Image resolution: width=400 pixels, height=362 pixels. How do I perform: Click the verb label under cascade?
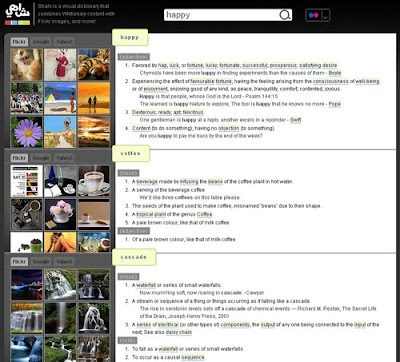(127, 341)
